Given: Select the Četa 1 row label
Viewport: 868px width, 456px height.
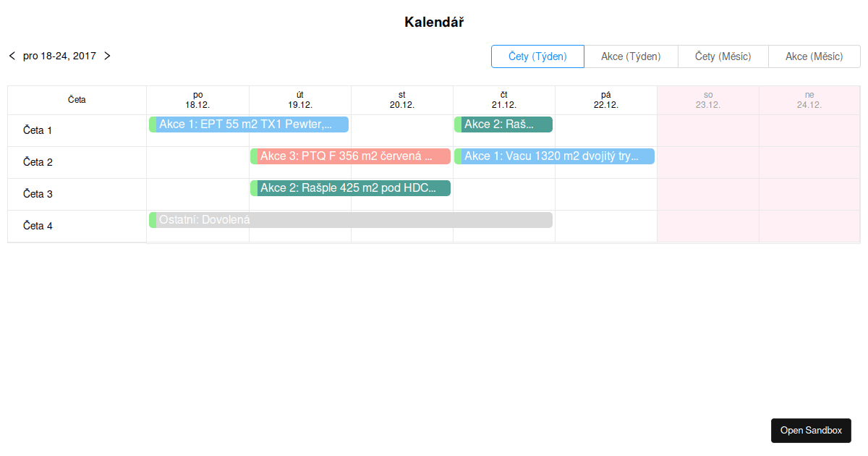Looking at the screenshot, I should (38, 131).
